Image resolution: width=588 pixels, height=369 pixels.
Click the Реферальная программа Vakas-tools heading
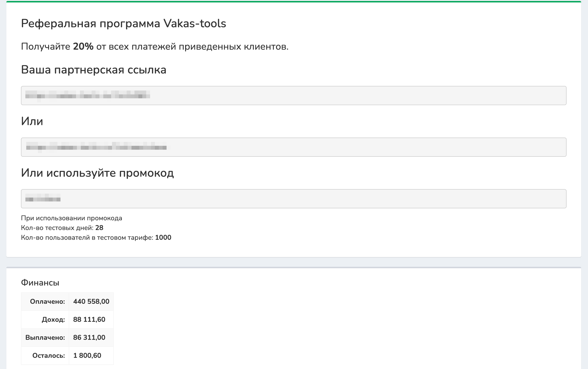(123, 24)
